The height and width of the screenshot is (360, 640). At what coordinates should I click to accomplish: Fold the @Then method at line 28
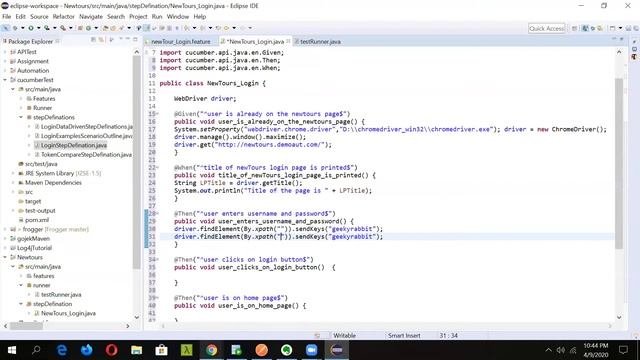click(158, 213)
